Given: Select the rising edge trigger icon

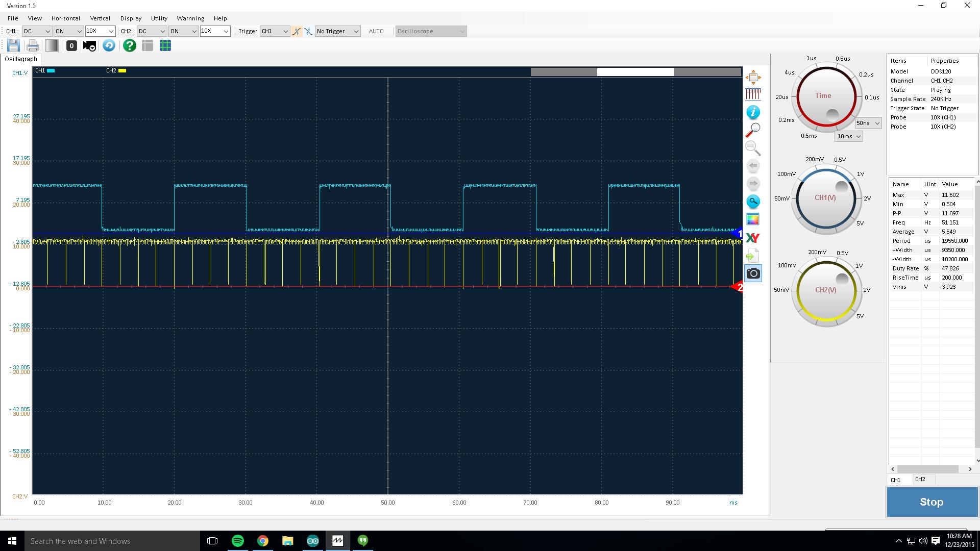Looking at the screenshot, I should click(x=297, y=31).
